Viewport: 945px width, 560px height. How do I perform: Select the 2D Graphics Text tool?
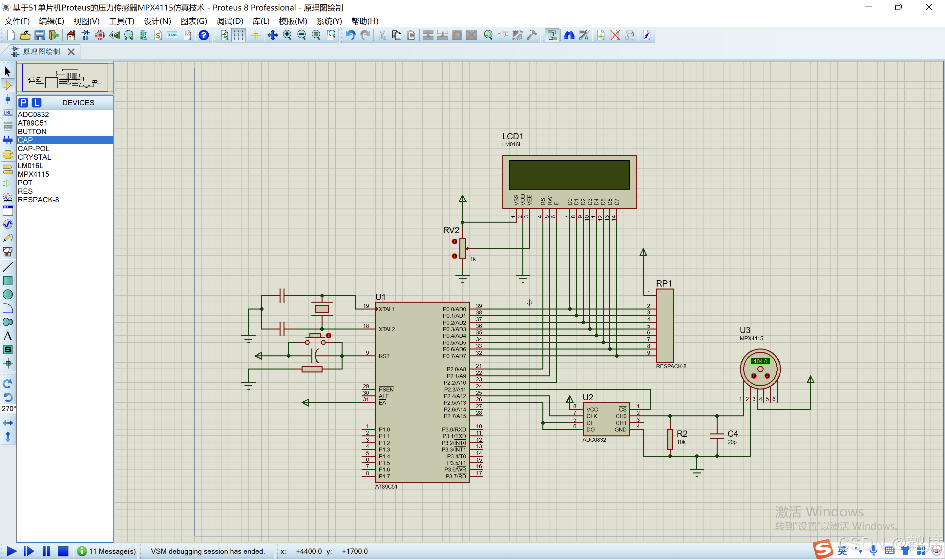8,336
